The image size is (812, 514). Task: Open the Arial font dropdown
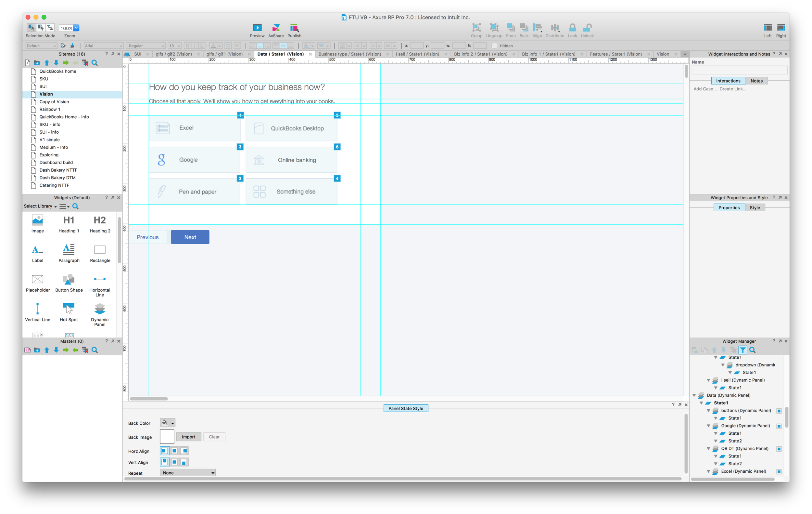[103, 46]
